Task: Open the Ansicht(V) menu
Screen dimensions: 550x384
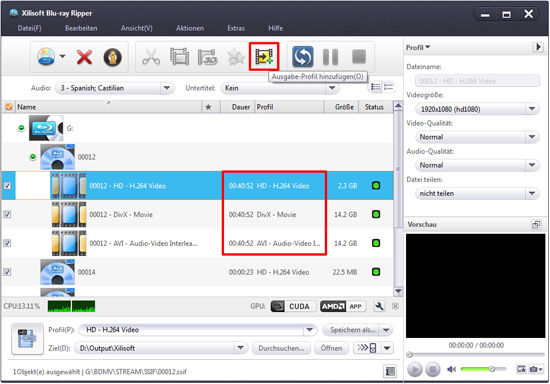Action: coord(137,28)
